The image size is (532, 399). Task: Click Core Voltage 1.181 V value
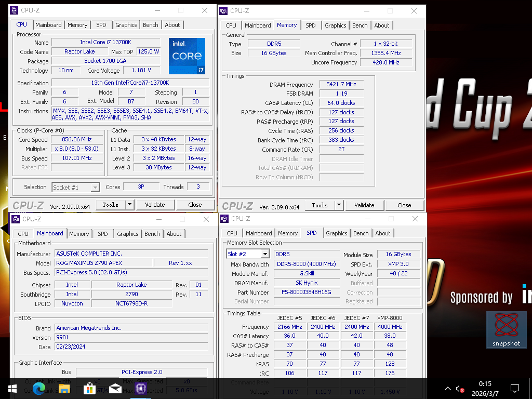tap(141, 70)
